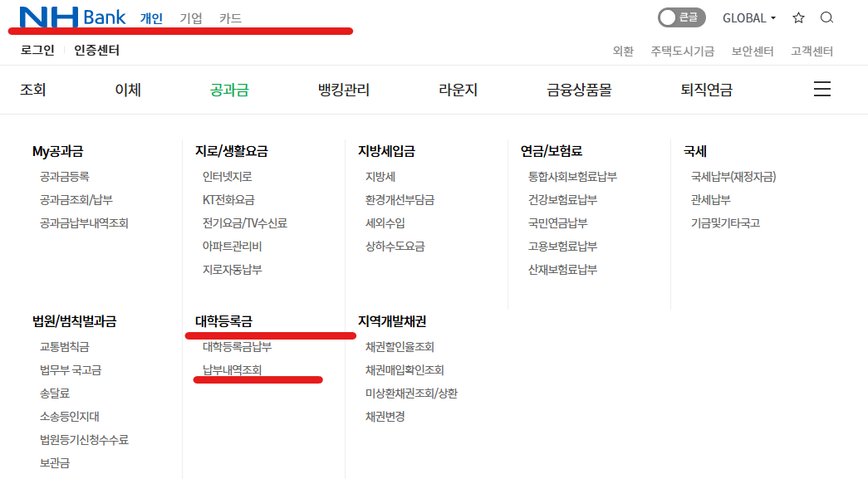Go to 보안센터 page
Image resolution: width=868 pixels, height=479 pixels.
(753, 51)
